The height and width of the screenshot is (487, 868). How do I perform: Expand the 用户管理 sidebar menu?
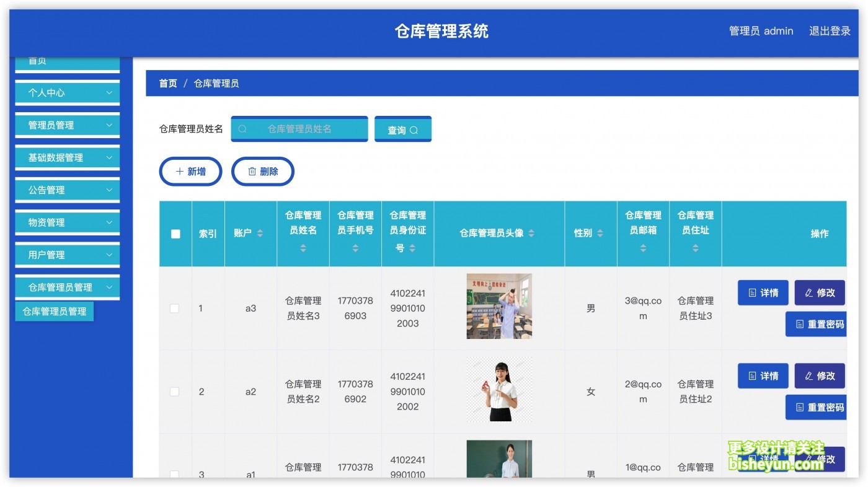pos(67,255)
